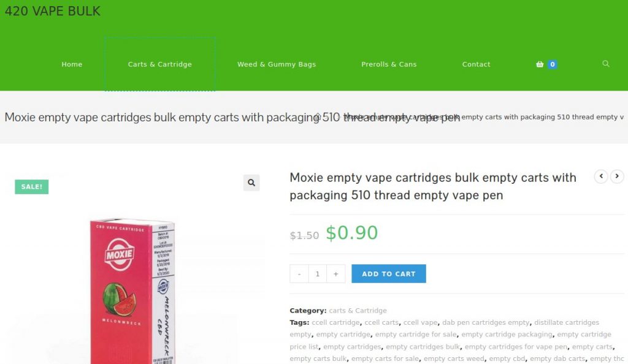Go to next product arrow
Screen dimensions: 628x364
(617, 176)
